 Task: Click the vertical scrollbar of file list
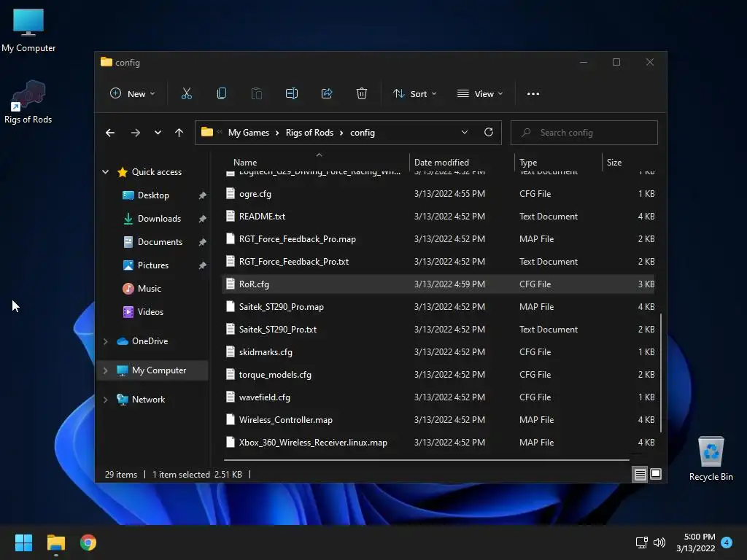(x=661, y=373)
